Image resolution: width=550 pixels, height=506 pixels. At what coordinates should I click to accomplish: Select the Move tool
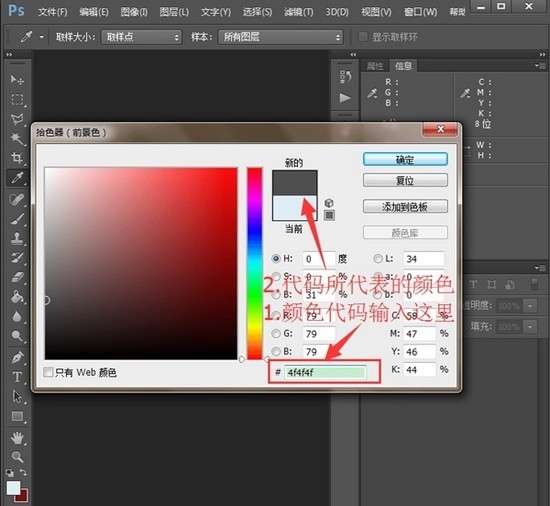16,80
